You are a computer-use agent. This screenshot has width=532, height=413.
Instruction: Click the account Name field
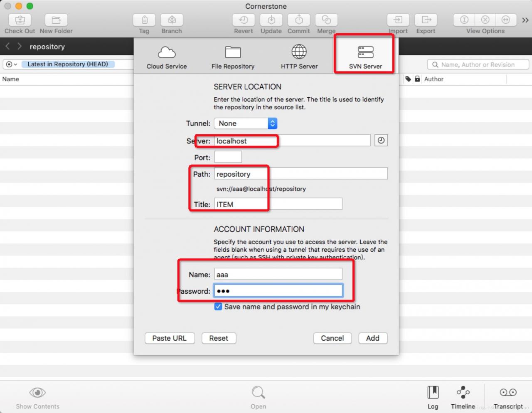(278, 274)
